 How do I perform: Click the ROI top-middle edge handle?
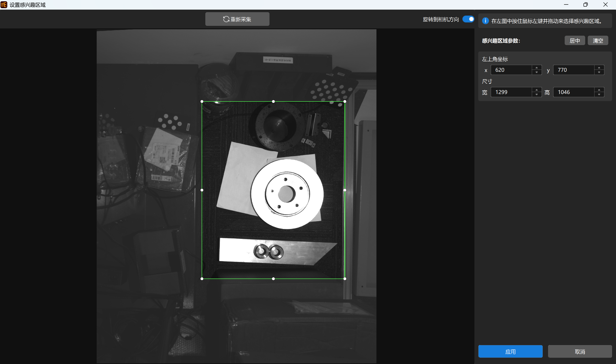tap(273, 101)
